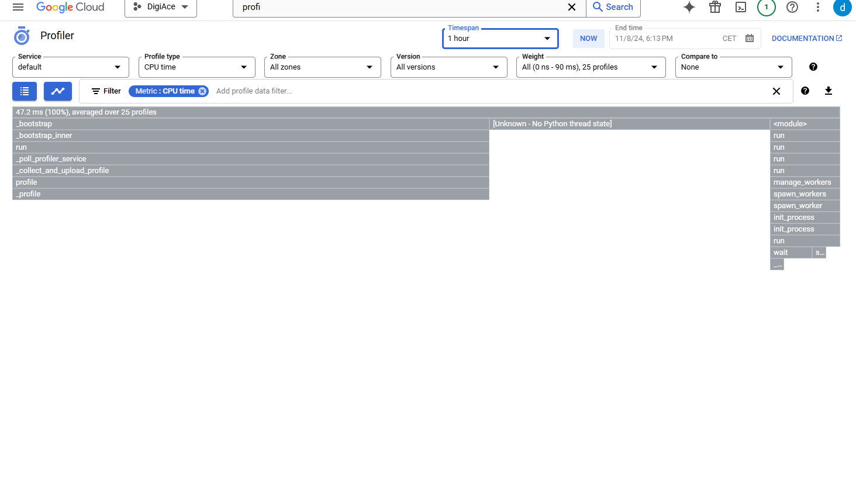Expand the Timespan 1 hour dropdown

pyautogui.click(x=501, y=39)
